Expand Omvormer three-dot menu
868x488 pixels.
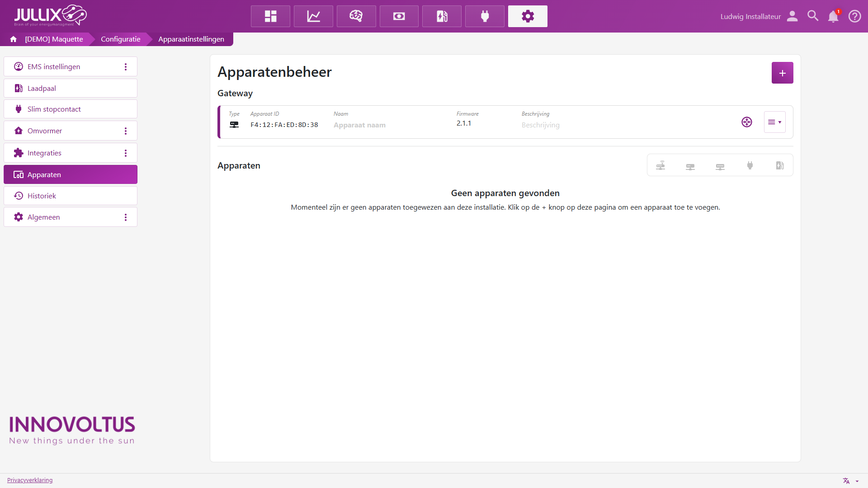(x=126, y=131)
